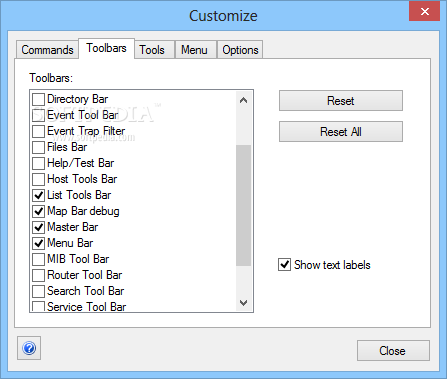Select the Service Tool Bar list entry
Image resolution: width=447 pixels, height=379 pixels.
[x=87, y=307]
